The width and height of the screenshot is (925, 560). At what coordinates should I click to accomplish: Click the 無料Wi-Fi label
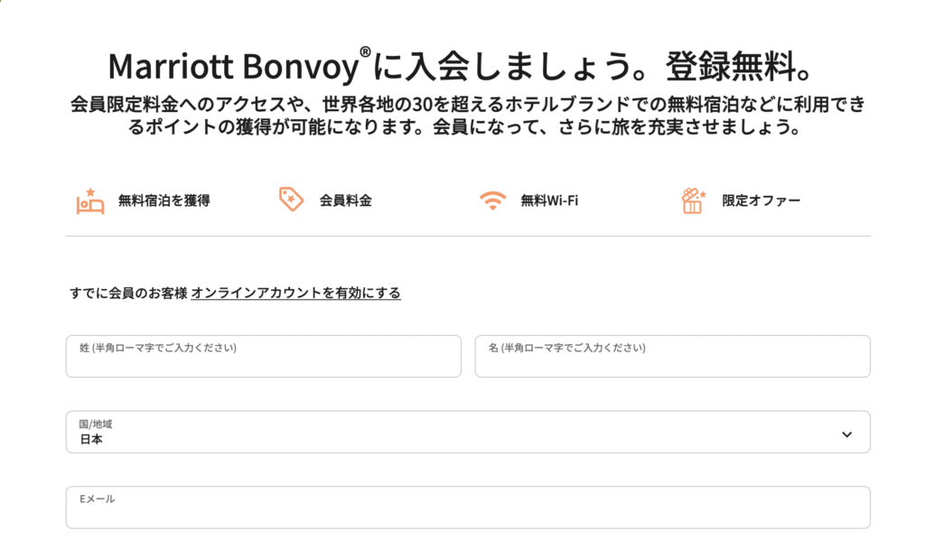pos(549,201)
